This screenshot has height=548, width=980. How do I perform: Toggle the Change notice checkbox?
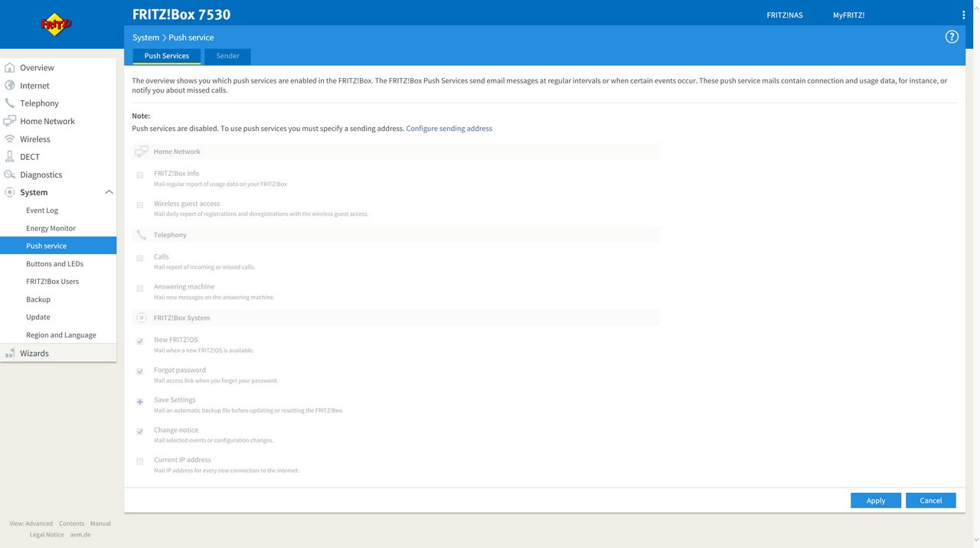click(x=140, y=432)
